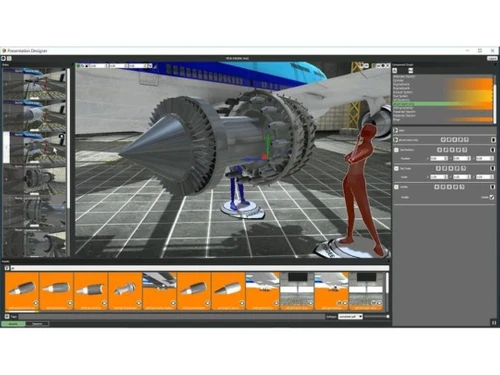Click the Tags input field

tap(171, 316)
